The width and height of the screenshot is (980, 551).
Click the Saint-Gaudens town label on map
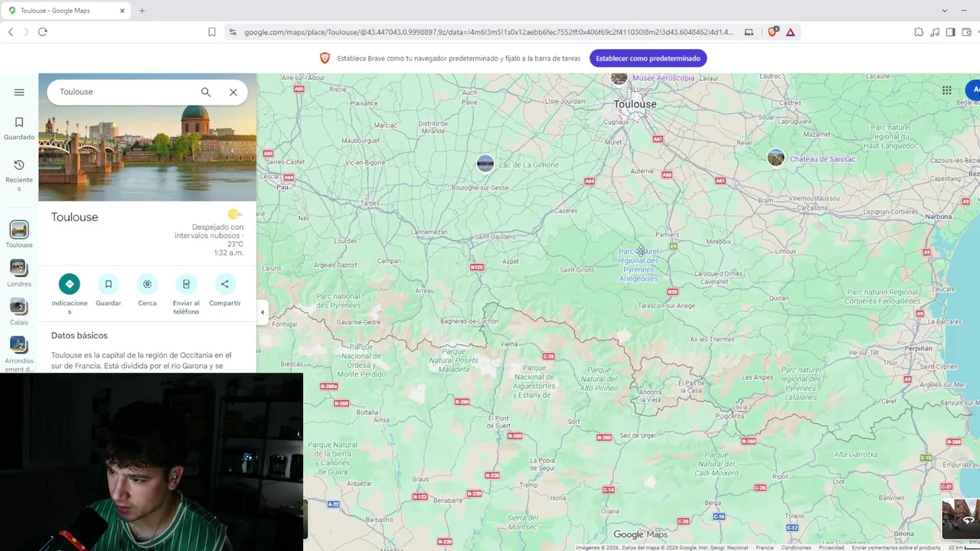pos(495,236)
